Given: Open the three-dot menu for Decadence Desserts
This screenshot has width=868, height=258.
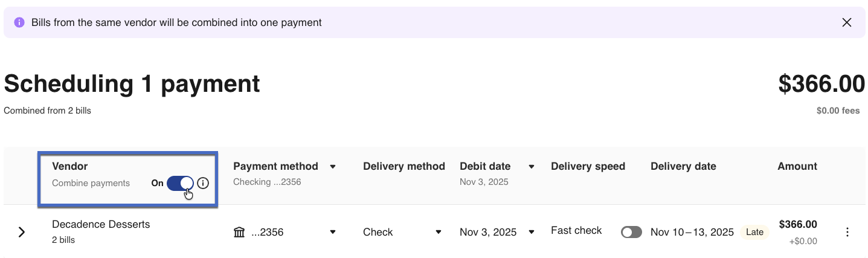Looking at the screenshot, I should pyautogui.click(x=847, y=232).
